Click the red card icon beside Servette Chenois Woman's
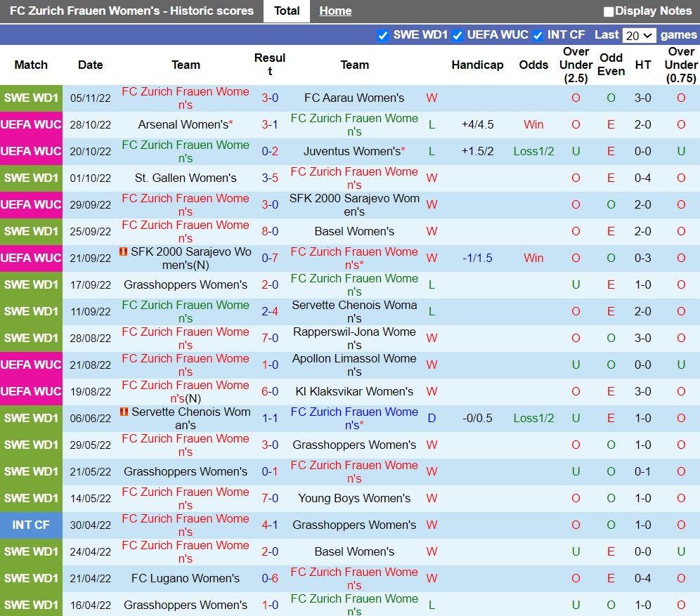 (124, 412)
